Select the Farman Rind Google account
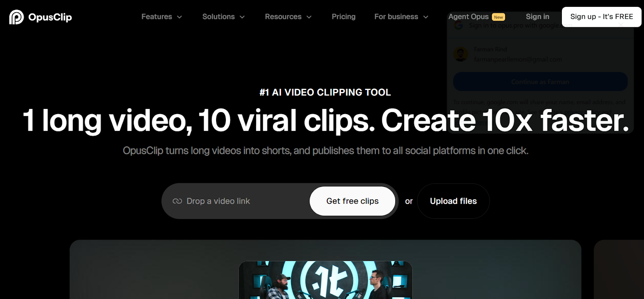Image resolution: width=644 pixels, height=299 pixels. 540,54
